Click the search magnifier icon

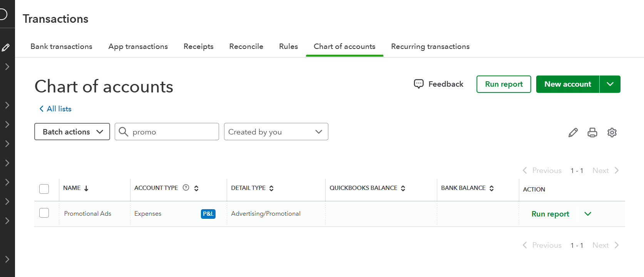coord(124,132)
